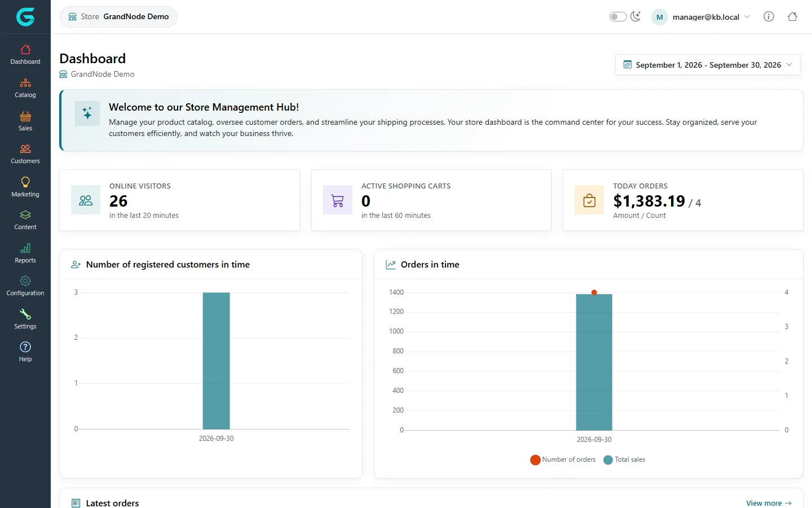Toggle Total sales legend swatch
This screenshot has height=508, width=812.
click(x=608, y=460)
